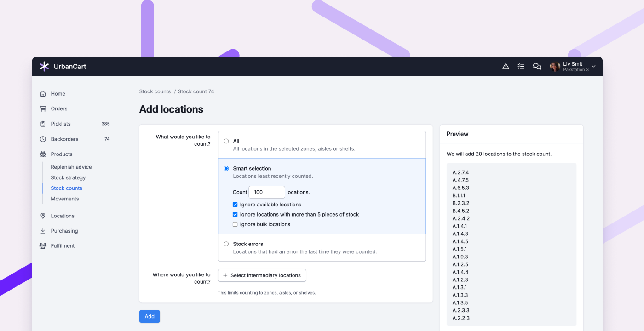
Task: Open the Stock counts breadcrumb link
Action: coord(155,91)
